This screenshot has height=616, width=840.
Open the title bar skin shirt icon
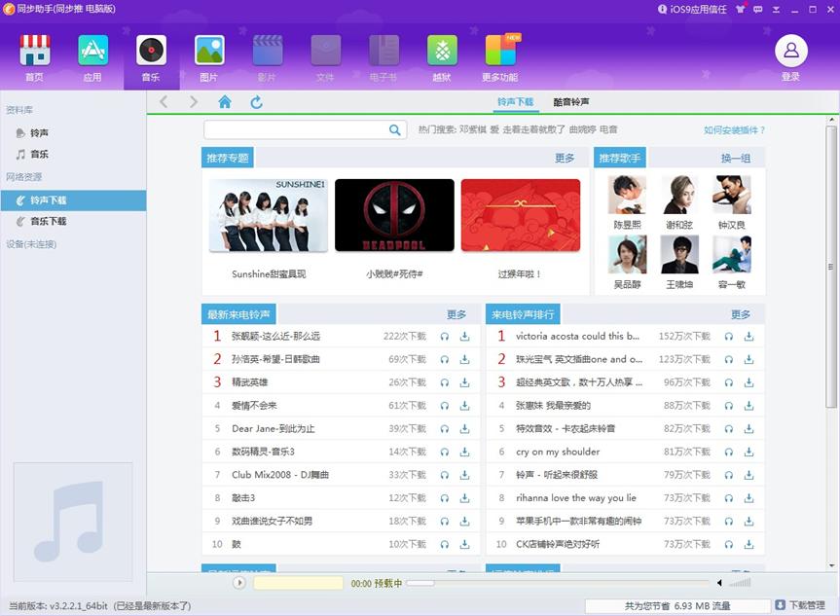741,9
